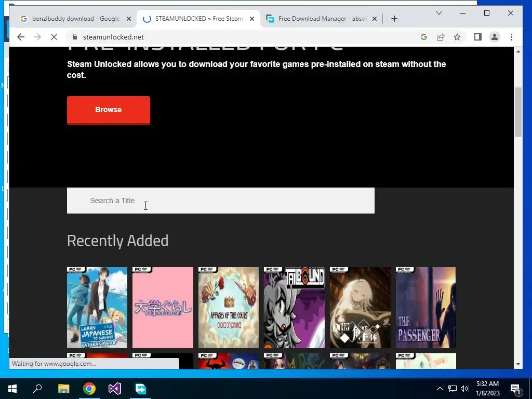
Task: Open the Windows Start menu
Action: 12,389
